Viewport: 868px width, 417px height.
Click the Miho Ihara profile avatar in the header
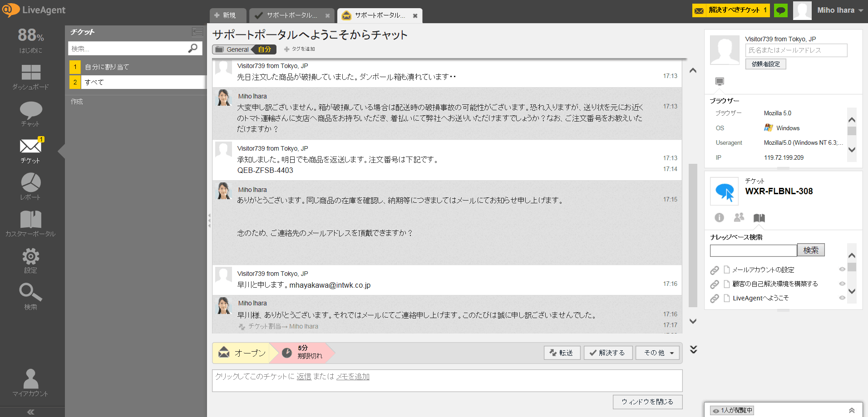(x=802, y=10)
